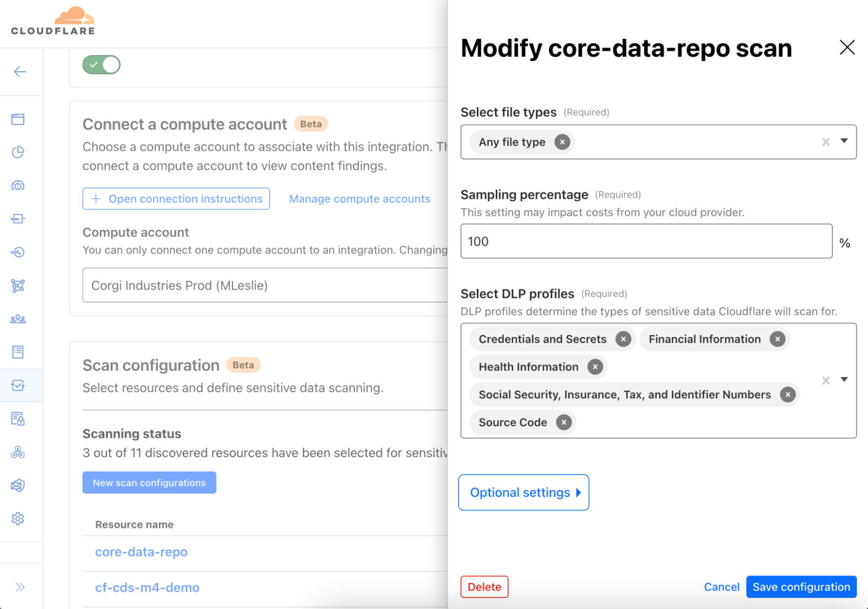Viewport: 868px width, 609px height.
Task: Click the back arrow in sidebar
Action: [x=20, y=72]
